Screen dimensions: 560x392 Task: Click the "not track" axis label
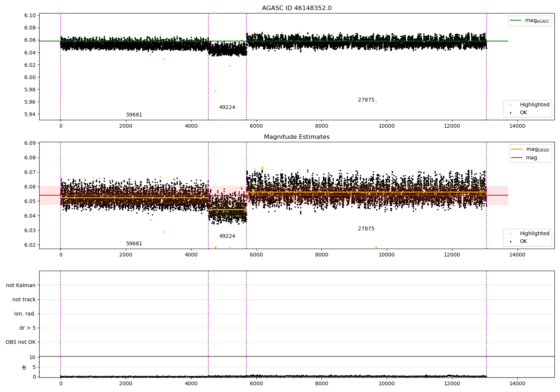pos(24,300)
